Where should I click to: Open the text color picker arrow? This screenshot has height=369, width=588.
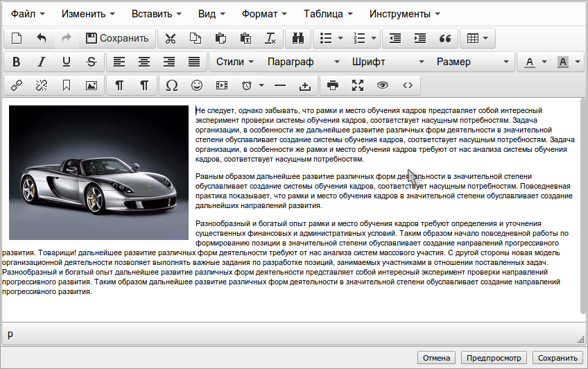[x=544, y=62]
